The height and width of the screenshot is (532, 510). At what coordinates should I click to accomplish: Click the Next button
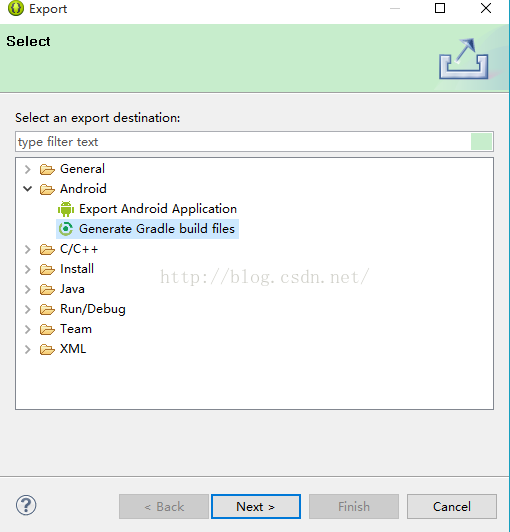pyautogui.click(x=256, y=507)
